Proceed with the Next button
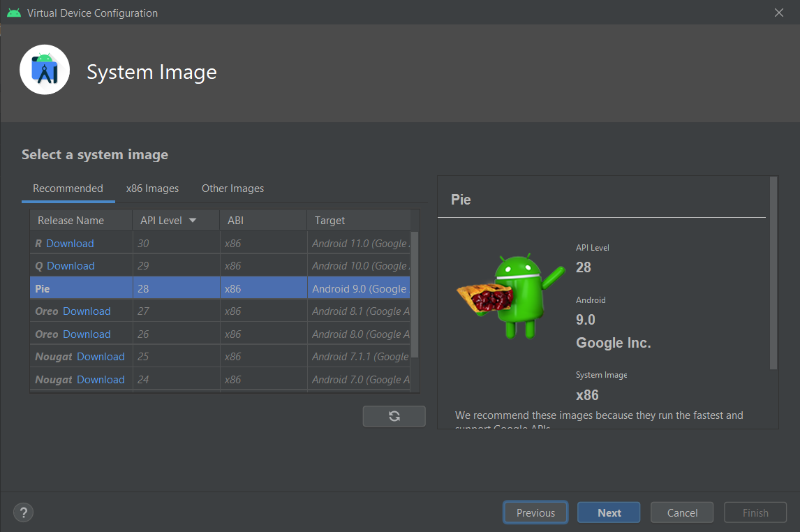 click(609, 512)
